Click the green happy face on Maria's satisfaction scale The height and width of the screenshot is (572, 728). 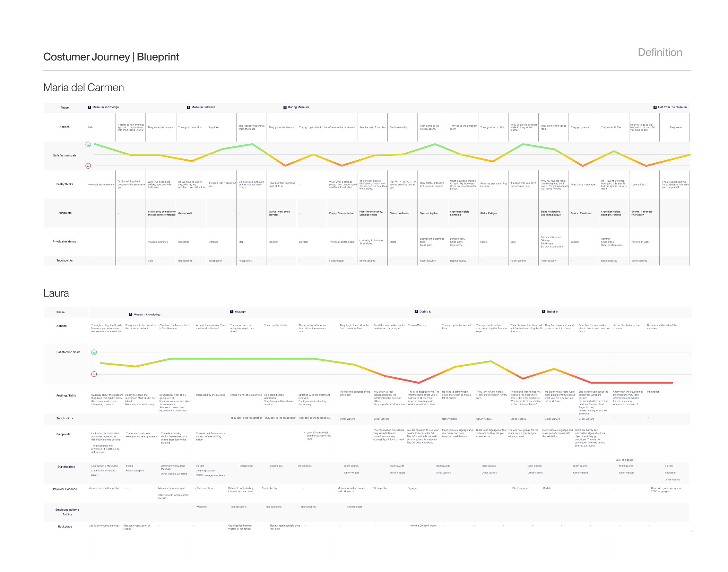coord(89,144)
